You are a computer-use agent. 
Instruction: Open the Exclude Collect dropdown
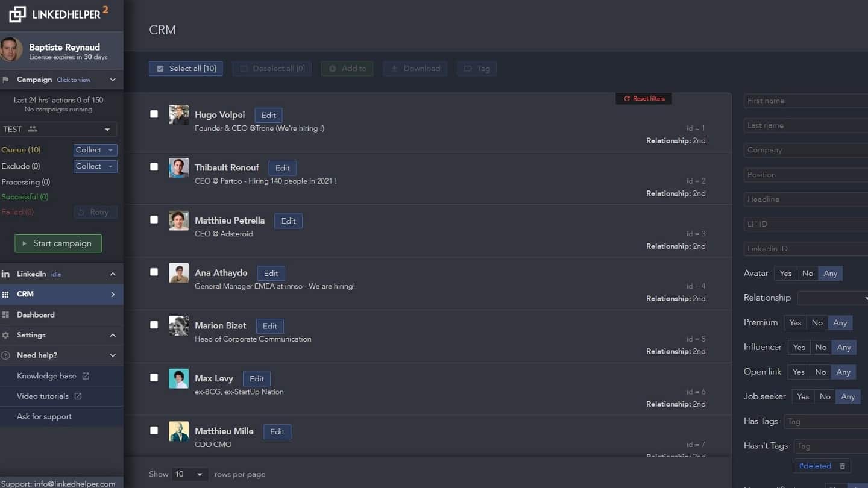coord(95,166)
